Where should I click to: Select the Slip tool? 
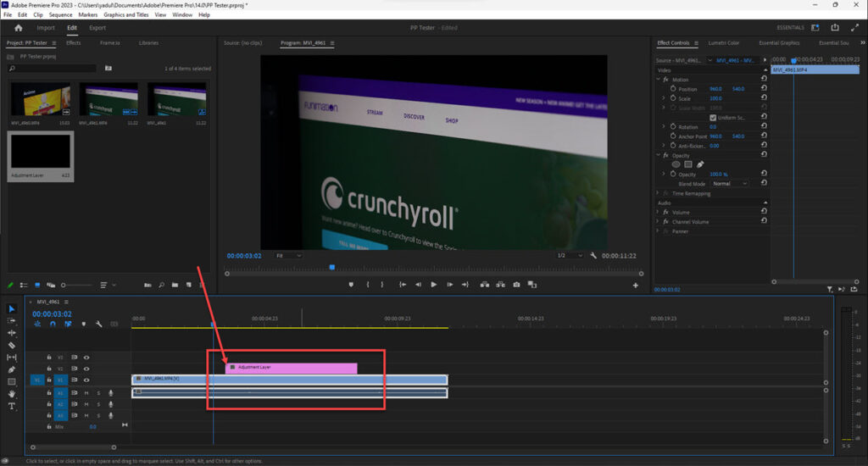tap(12, 358)
